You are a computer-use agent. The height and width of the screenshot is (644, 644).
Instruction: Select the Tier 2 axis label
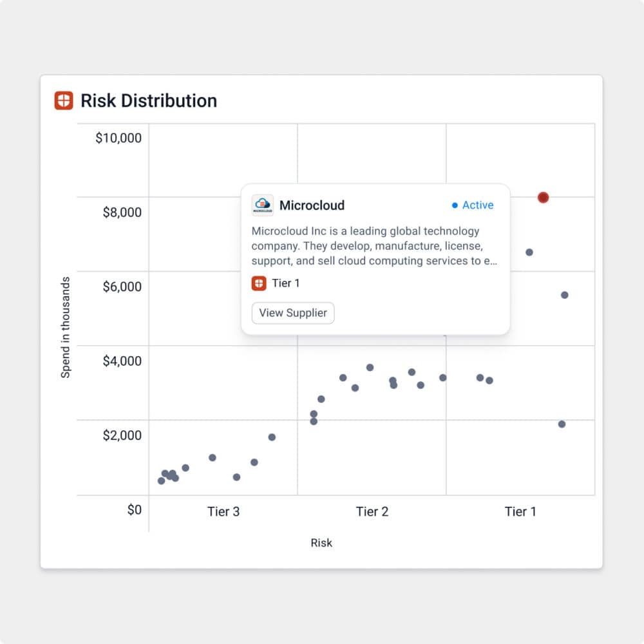point(372,511)
